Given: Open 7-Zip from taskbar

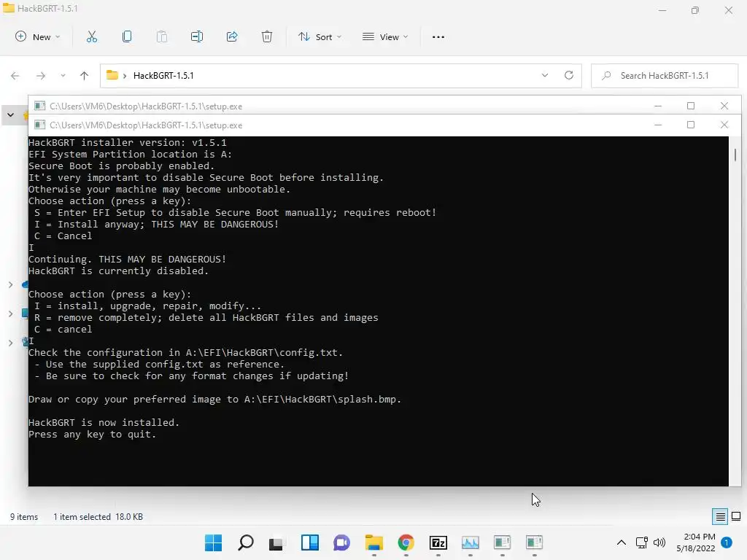Looking at the screenshot, I should [438, 542].
